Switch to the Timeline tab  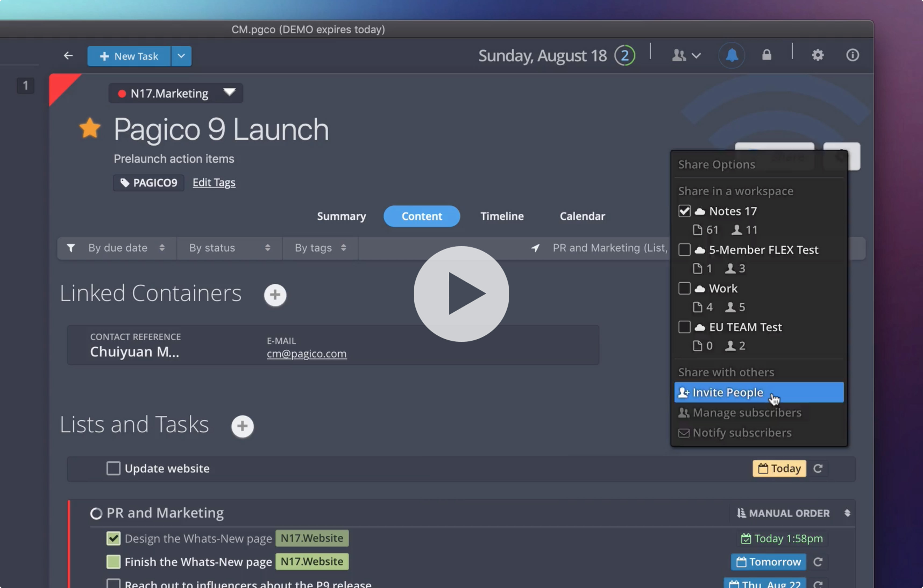502,216
